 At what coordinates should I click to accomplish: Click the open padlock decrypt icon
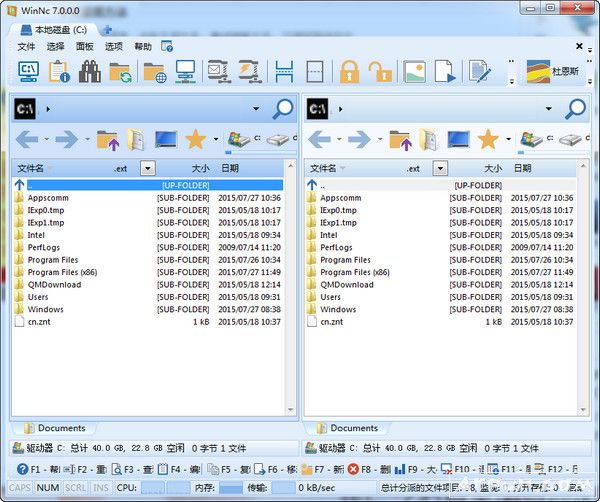point(380,72)
